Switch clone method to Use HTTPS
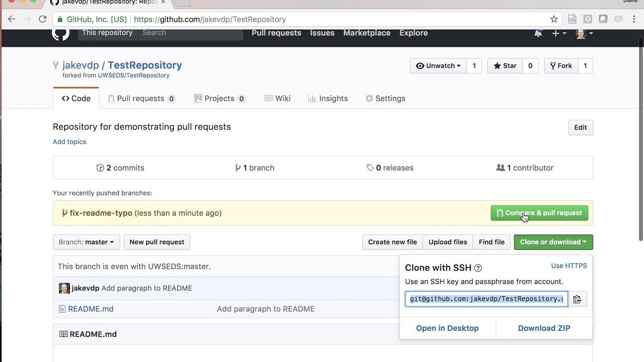Image resolution: width=644 pixels, height=362 pixels. [569, 265]
